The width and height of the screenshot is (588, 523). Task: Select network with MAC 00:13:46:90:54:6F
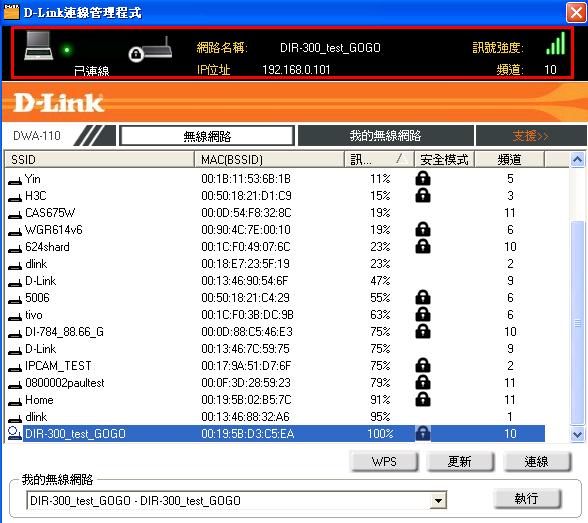[x=276, y=280]
